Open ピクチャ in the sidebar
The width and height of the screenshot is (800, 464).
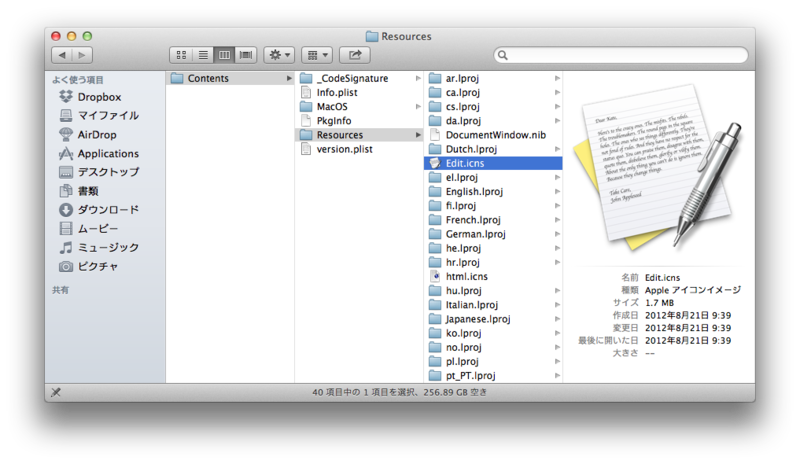(88, 266)
